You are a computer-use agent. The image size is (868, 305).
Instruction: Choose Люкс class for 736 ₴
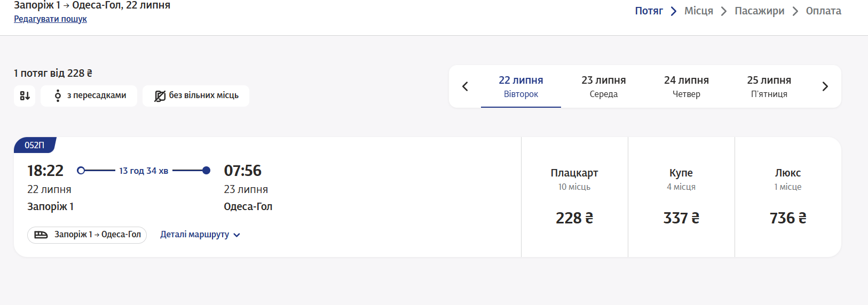(788, 197)
